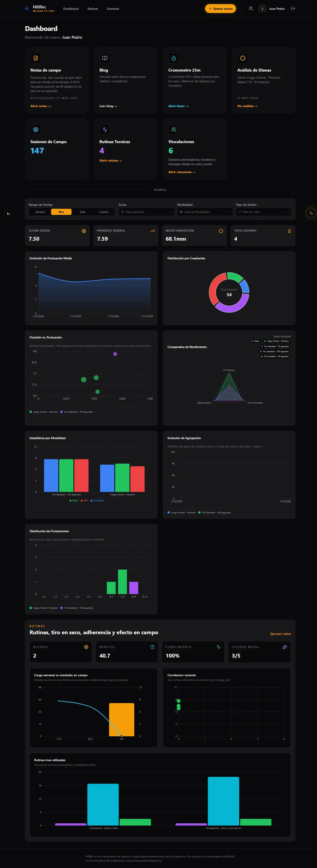Image resolution: width=317 pixels, height=868 pixels.
Task: Toggle Fuego Central - Precision radar chip
Action: [x=276, y=341]
